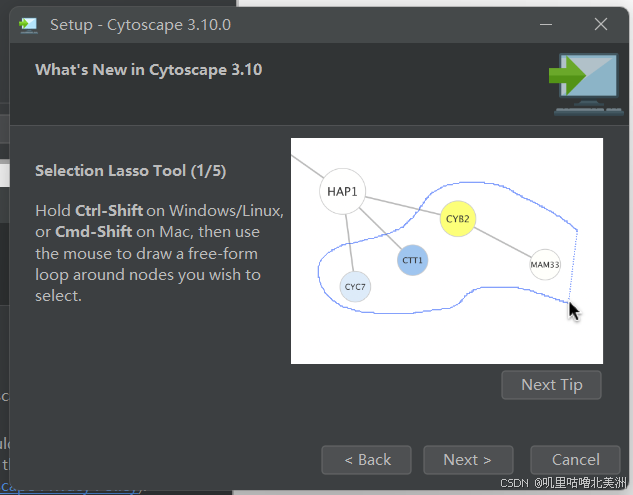The width and height of the screenshot is (633, 495).
Task: Click the Next Tip button
Action: click(551, 385)
